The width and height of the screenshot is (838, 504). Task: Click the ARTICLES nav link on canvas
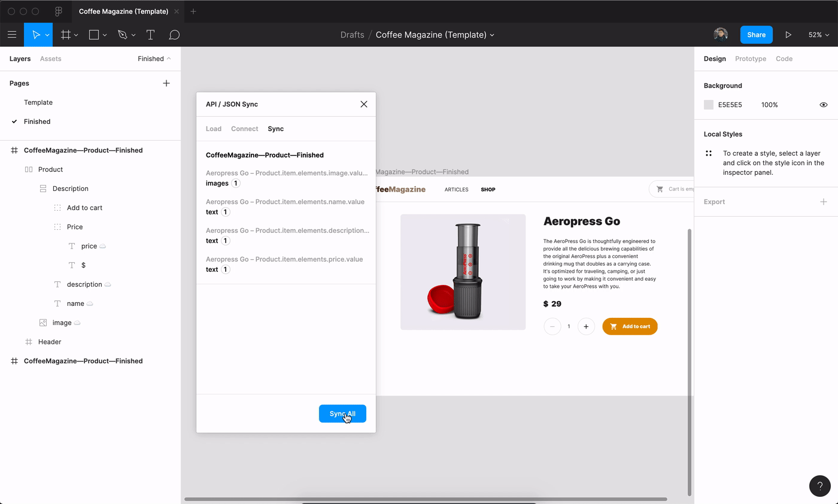[x=456, y=189]
